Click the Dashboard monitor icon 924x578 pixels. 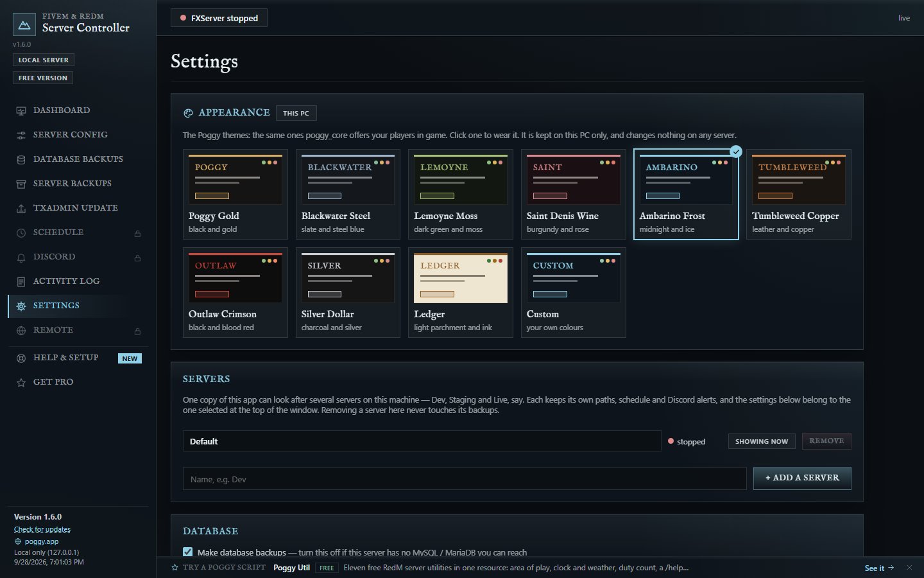(21, 111)
